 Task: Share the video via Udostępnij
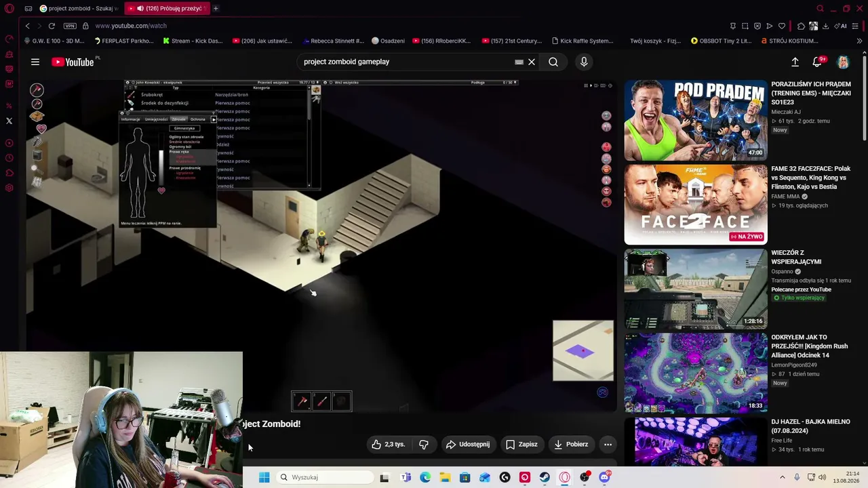point(467,445)
